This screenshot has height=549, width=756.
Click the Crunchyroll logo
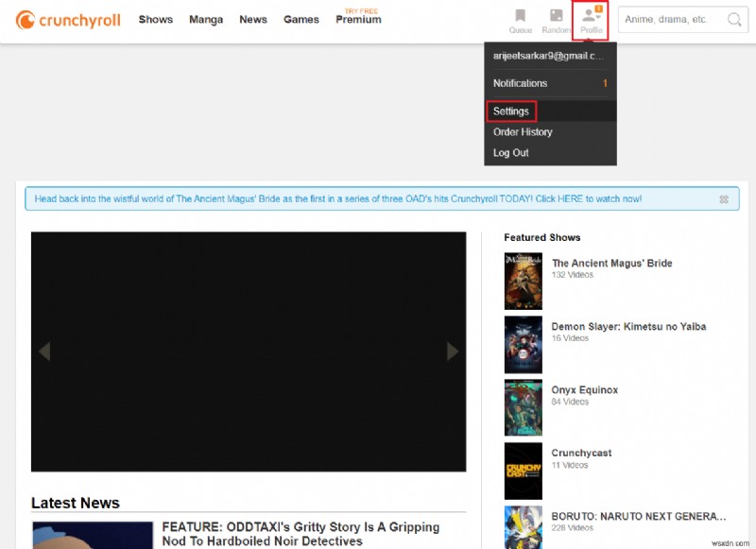tap(66, 18)
